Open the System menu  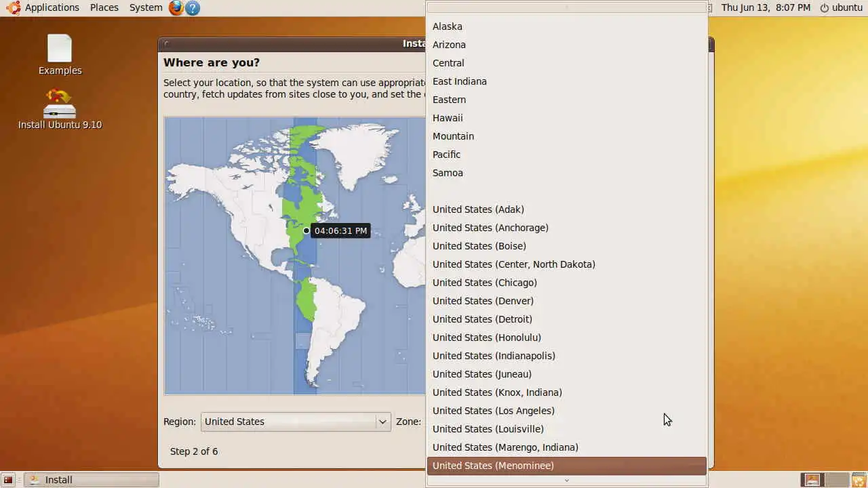146,7
